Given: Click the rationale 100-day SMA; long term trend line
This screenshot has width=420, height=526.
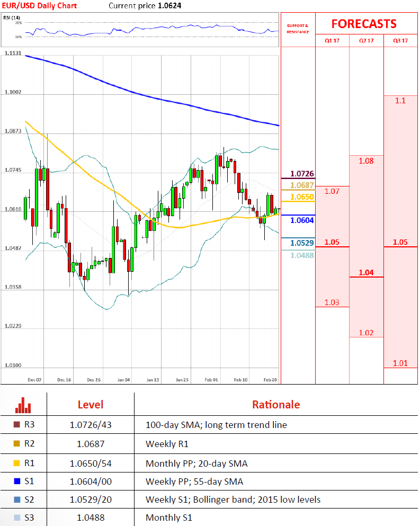Looking at the screenshot, I should pos(217,425).
